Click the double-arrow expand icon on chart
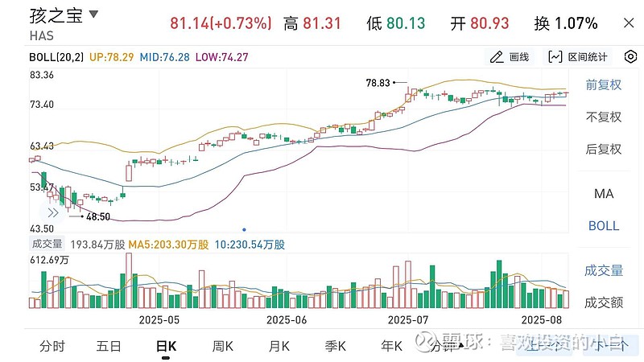 click(x=53, y=213)
